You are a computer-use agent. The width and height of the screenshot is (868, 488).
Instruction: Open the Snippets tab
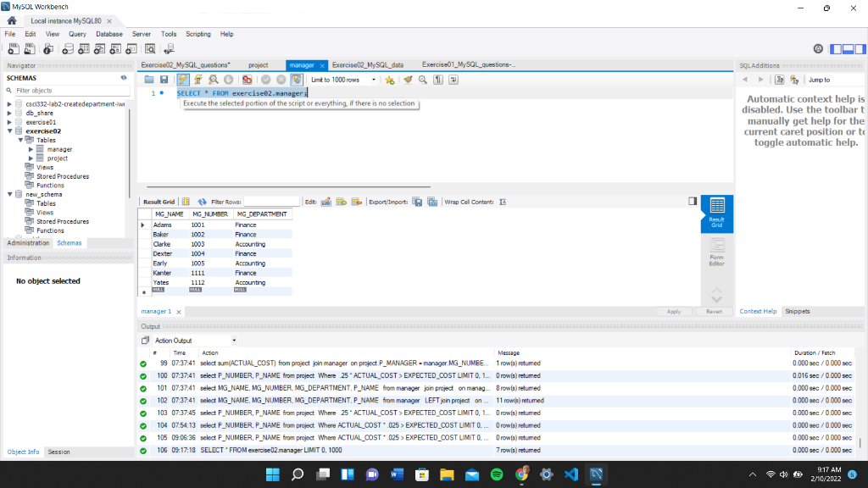797,312
